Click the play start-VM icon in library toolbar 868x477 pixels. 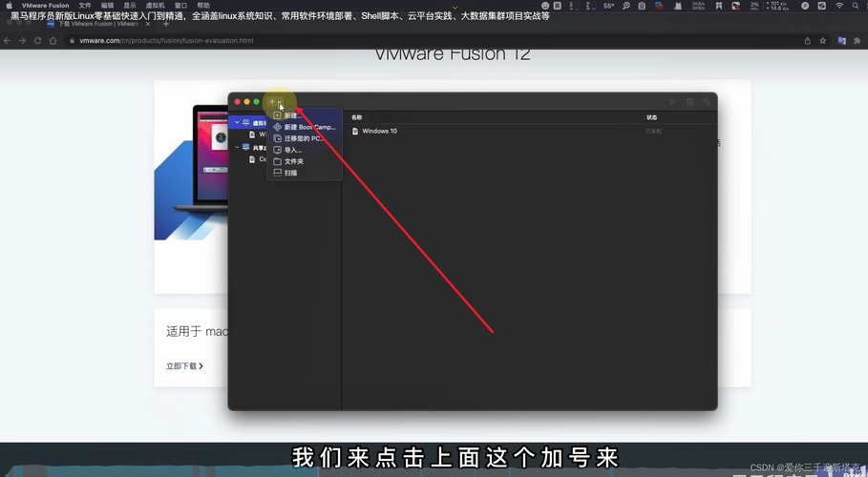(x=672, y=102)
